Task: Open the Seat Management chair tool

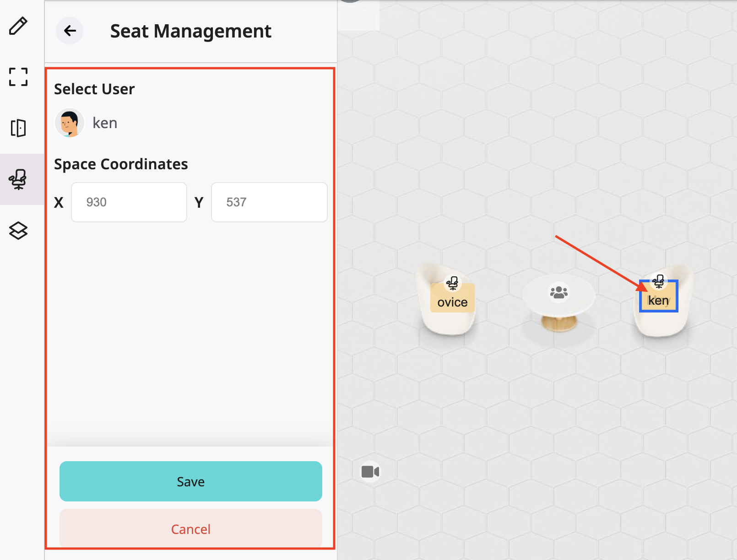Action: point(18,179)
